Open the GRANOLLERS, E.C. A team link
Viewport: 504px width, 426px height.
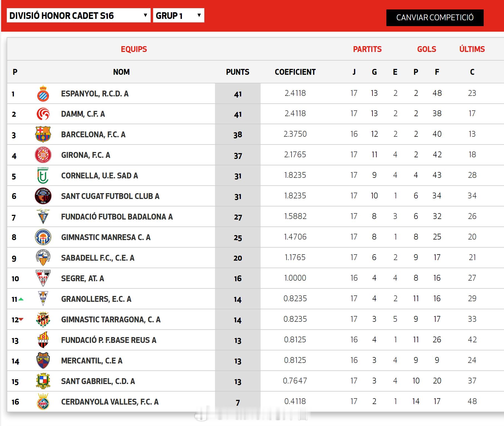96,299
